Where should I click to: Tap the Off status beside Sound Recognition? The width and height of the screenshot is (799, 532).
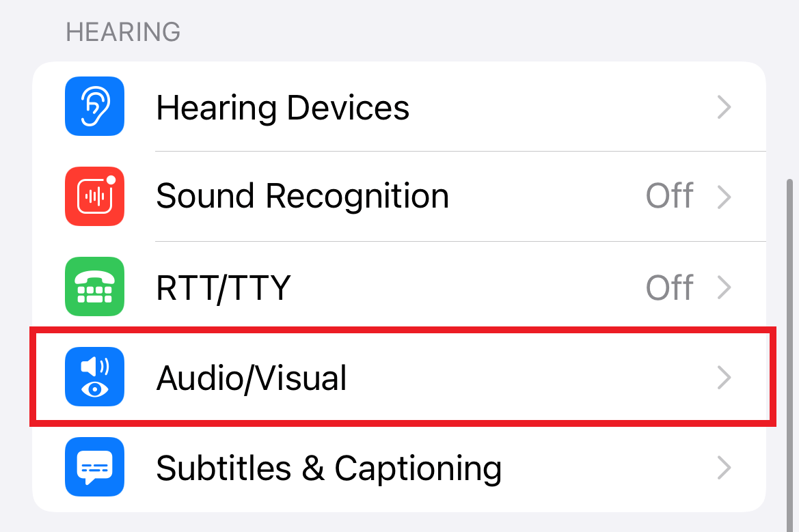pos(669,196)
